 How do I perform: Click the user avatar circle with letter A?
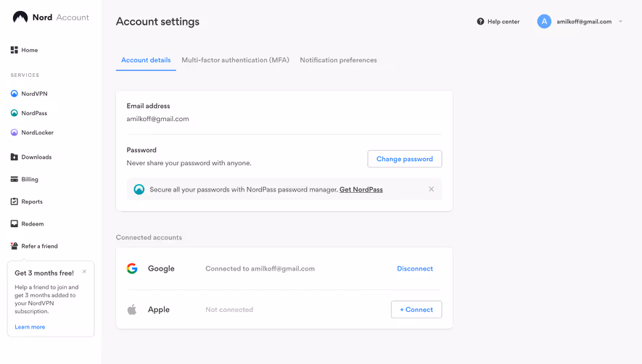pos(544,21)
